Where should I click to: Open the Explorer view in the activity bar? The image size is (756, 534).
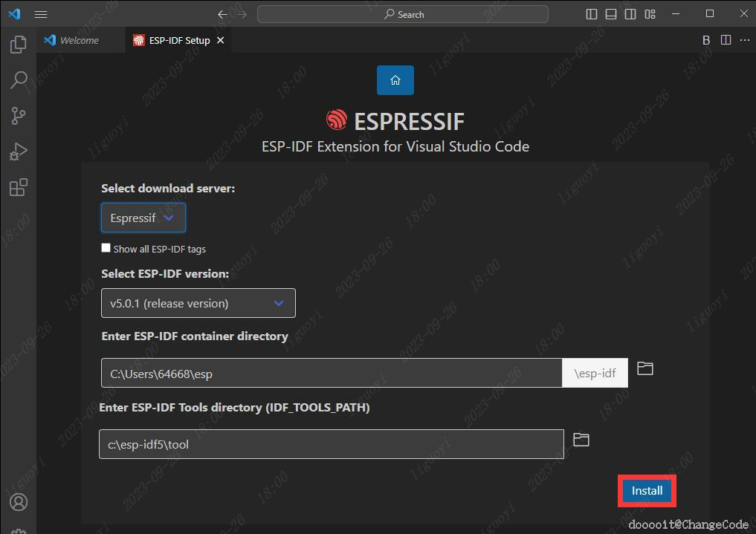pyautogui.click(x=19, y=45)
